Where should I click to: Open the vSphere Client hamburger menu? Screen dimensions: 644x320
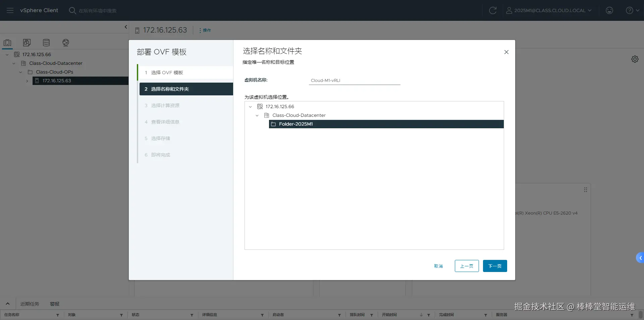(x=10, y=10)
